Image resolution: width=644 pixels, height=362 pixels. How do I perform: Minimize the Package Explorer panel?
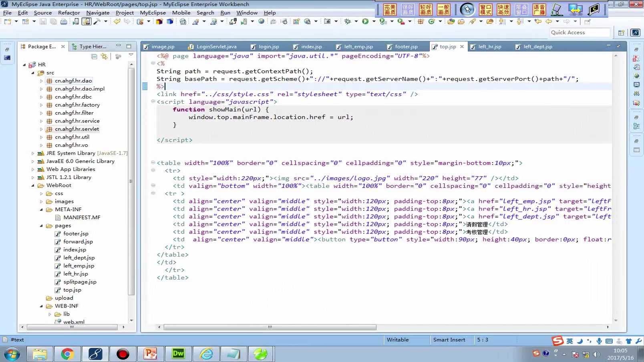(119, 46)
